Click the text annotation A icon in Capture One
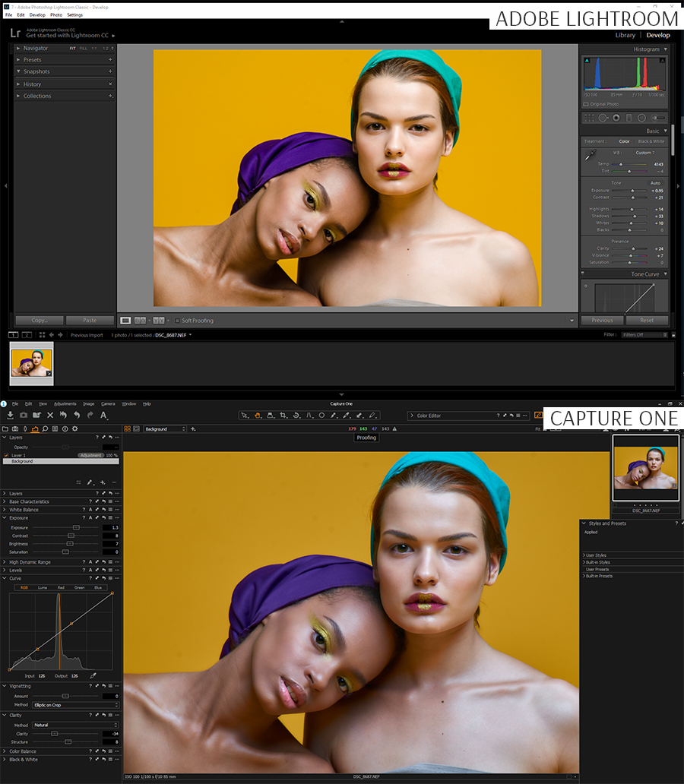Screen dimensions: 684x784 (103, 415)
